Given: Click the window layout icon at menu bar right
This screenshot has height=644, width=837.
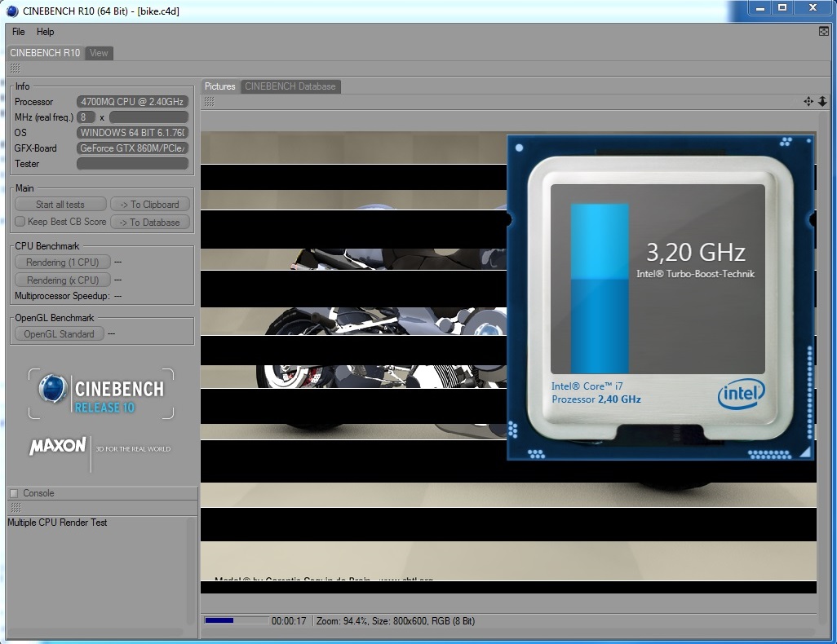Looking at the screenshot, I should pyautogui.click(x=824, y=32).
